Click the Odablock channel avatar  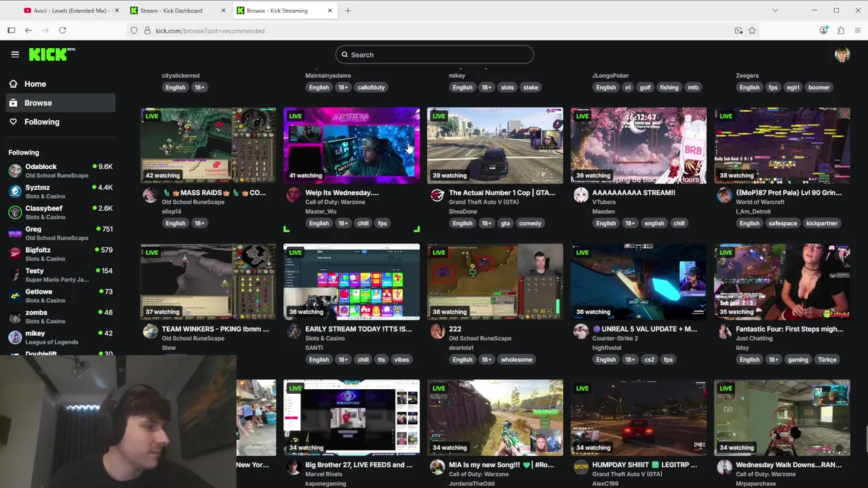(15, 171)
